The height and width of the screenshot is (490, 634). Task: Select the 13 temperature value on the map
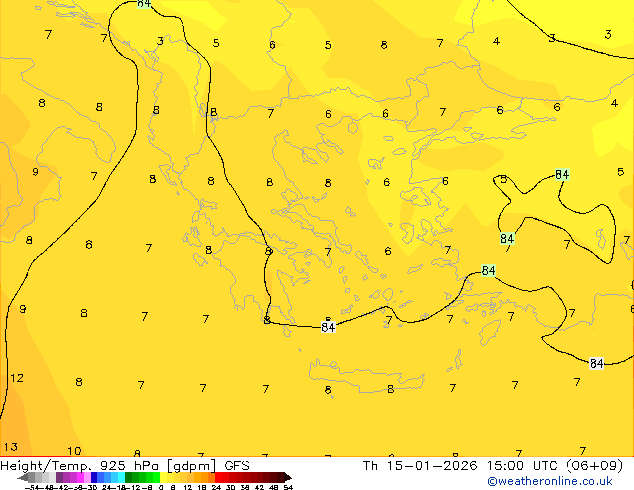pyautogui.click(x=11, y=447)
